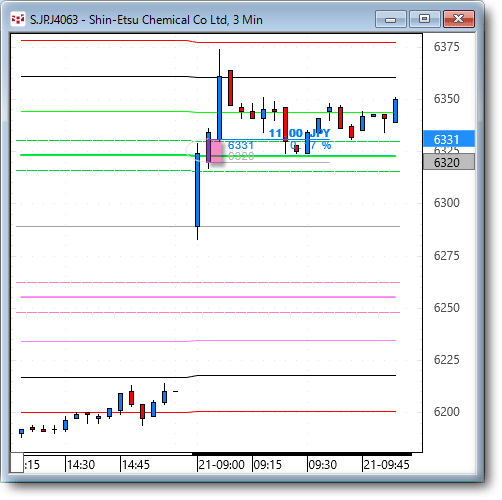Minimize the Shin-Etsu Chemical chart window
This screenshot has height=500, width=502.
(x=391, y=19)
